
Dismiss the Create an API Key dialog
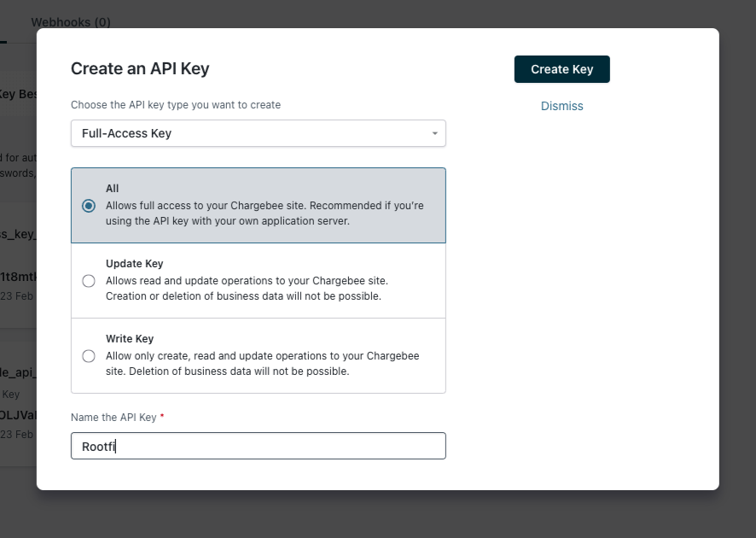point(561,106)
